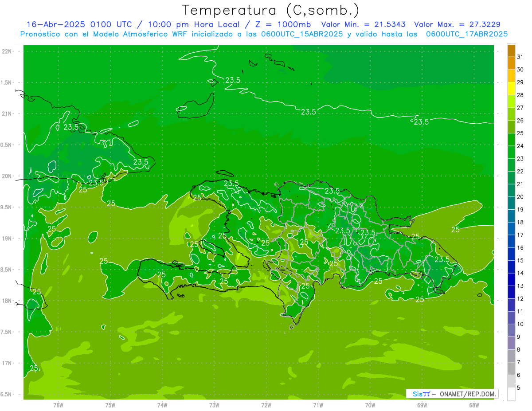Click the legend value '25'
Screen dimensions: 532x411
click(520, 133)
